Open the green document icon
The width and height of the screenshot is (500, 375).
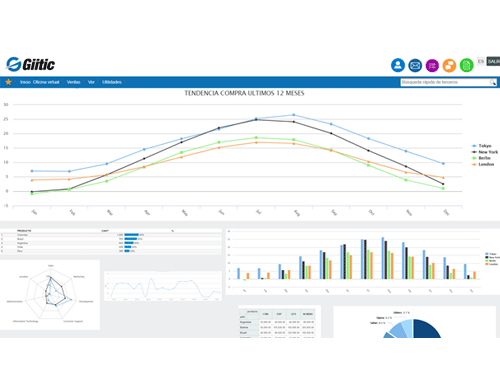click(x=467, y=65)
